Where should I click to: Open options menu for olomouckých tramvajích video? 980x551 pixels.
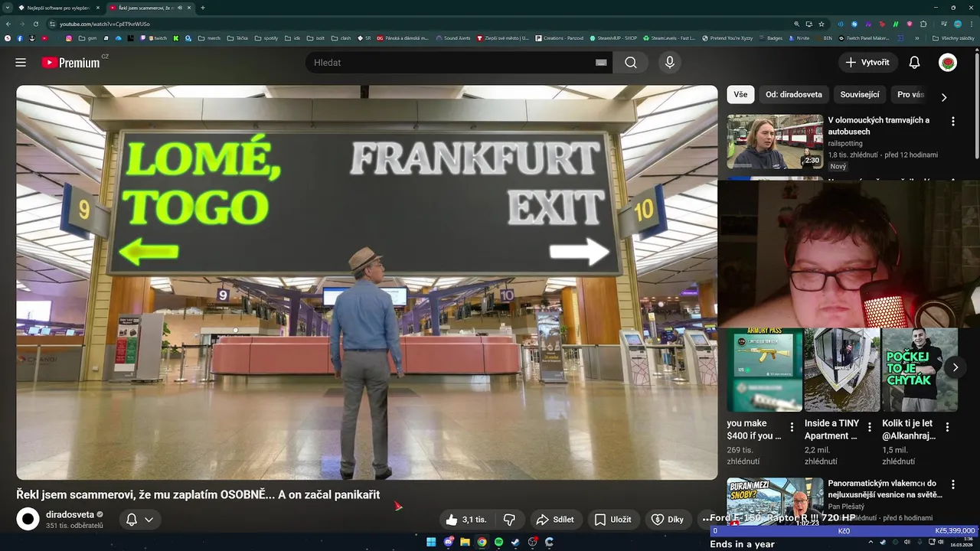(953, 122)
